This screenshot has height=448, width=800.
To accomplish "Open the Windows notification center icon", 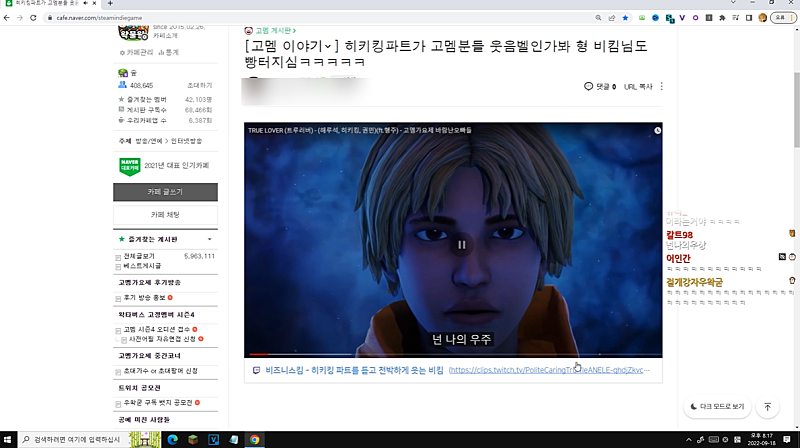I will pyautogui.click(x=787, y=439).
